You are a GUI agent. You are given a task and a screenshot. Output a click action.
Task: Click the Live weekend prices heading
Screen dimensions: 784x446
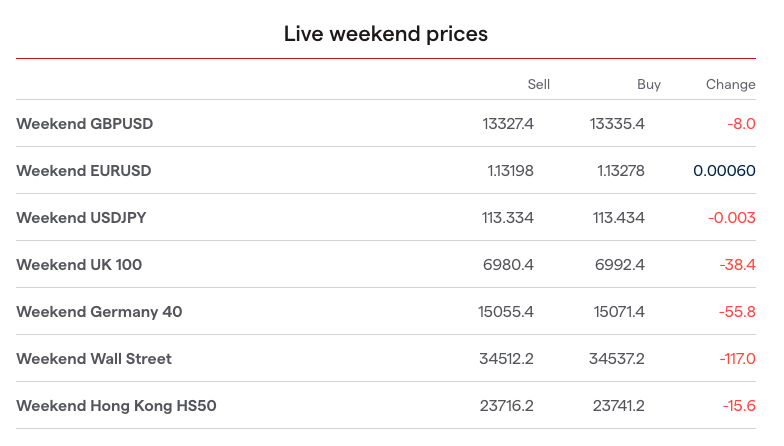386,34
